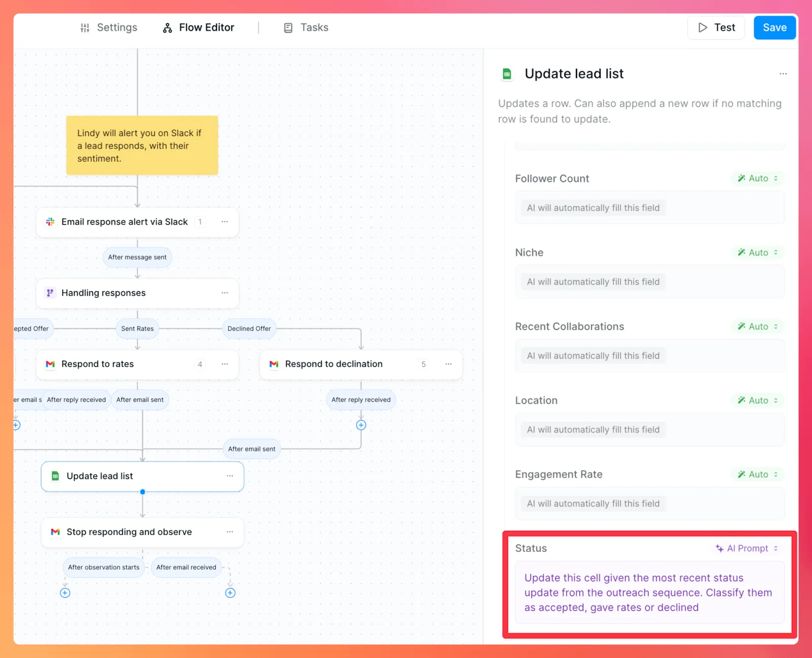Image resolution: width=812 pixels, height=658 pixels.
Task: Open Status AI Prompt mode dropdown
Action: pos(747,548)
